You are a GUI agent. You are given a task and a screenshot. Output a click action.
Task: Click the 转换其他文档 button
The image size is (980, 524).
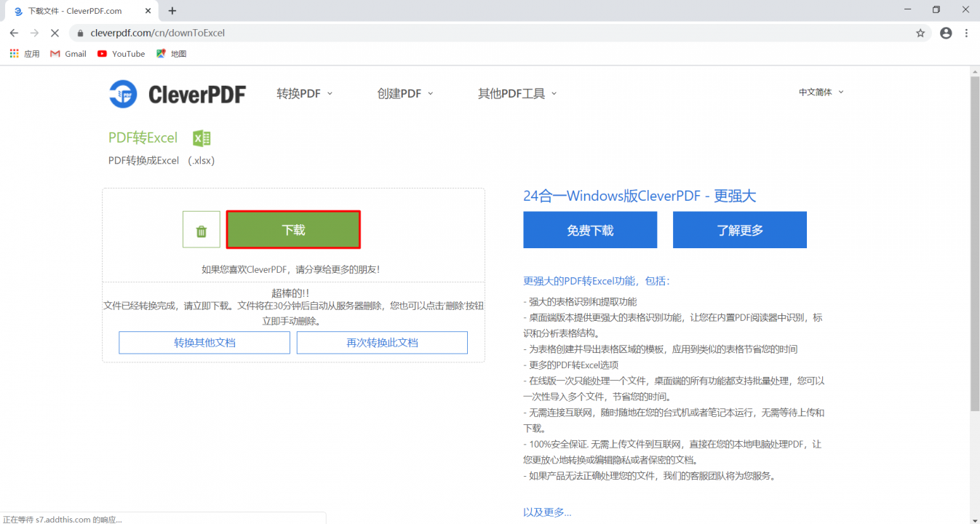(x=204, y=343)
